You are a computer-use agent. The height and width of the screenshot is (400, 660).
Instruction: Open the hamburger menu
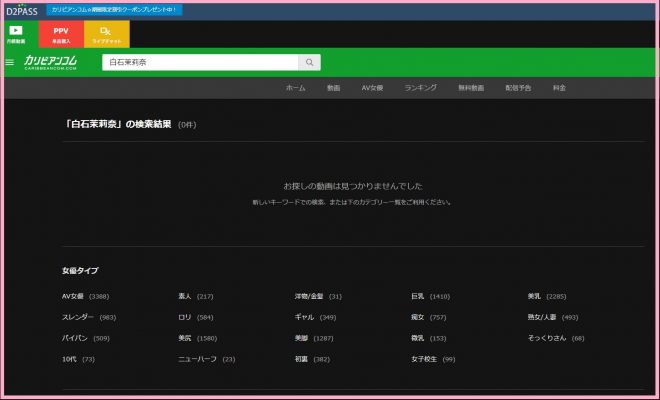[x=10, y=62]
